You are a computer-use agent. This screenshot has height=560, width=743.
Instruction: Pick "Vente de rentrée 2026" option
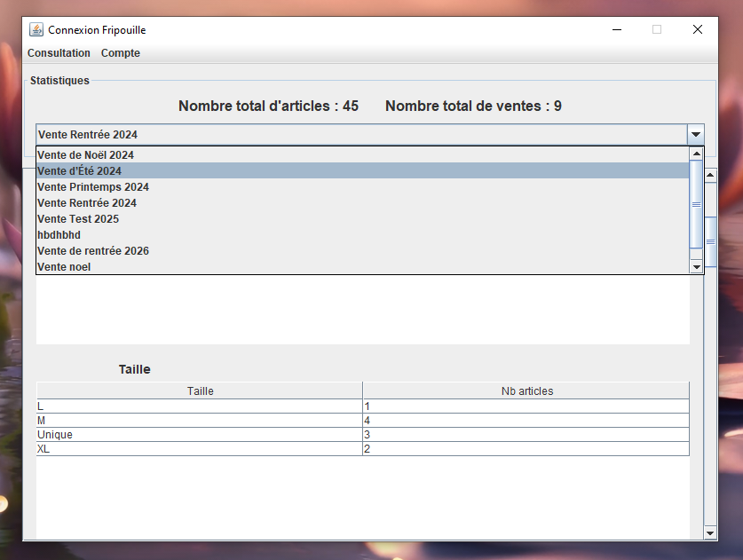pyautogui.click(x=93, y=251)
